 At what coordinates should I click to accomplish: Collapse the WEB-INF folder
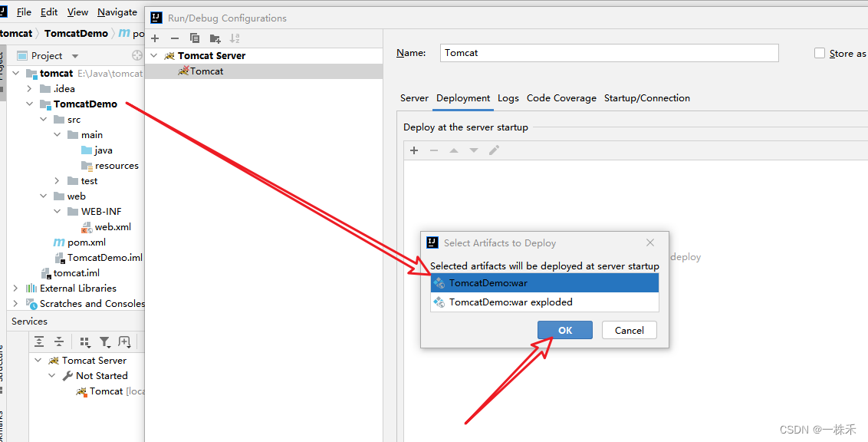pyautogui.click(x=57, y=212)
